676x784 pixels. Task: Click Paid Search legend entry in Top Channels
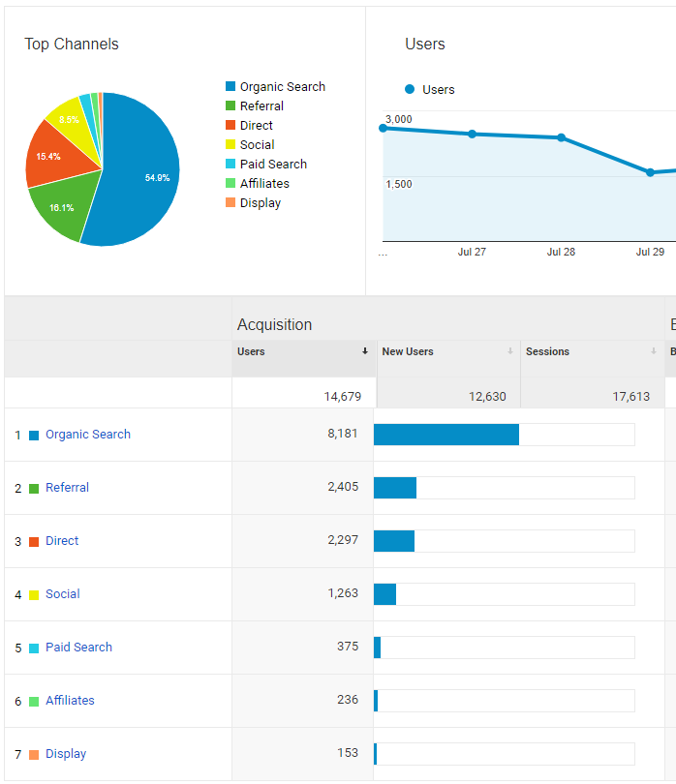coord(266,164)
